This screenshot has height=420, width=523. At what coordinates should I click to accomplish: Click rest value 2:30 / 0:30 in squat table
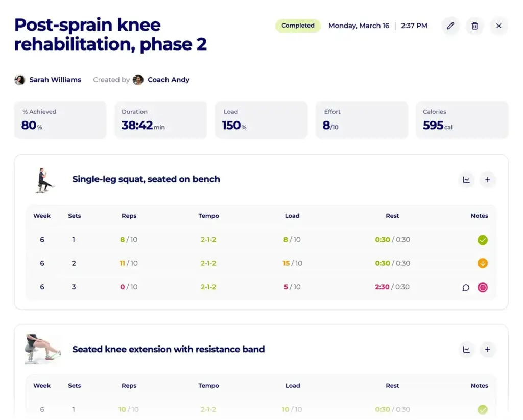[x=392, y=287]
